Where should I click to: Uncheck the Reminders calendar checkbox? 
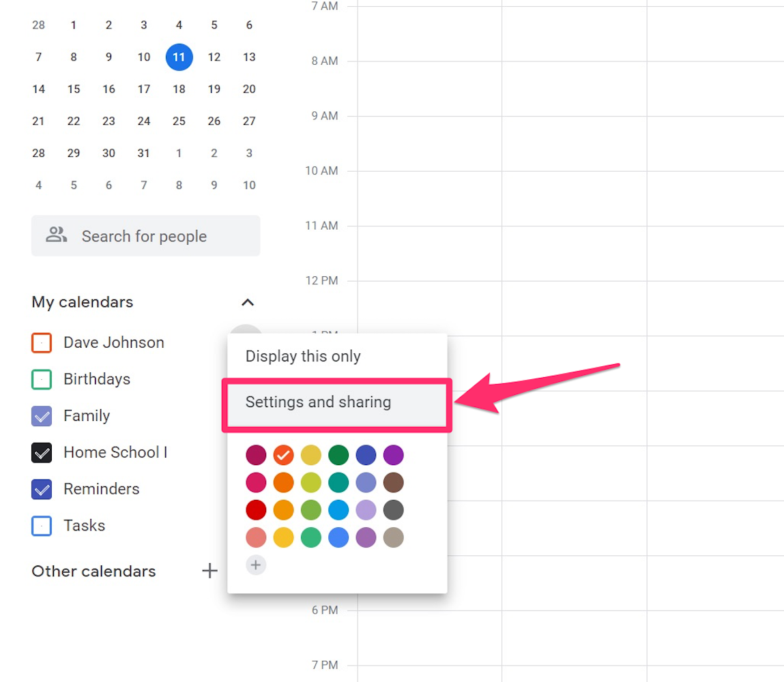(x=42, y=489)
